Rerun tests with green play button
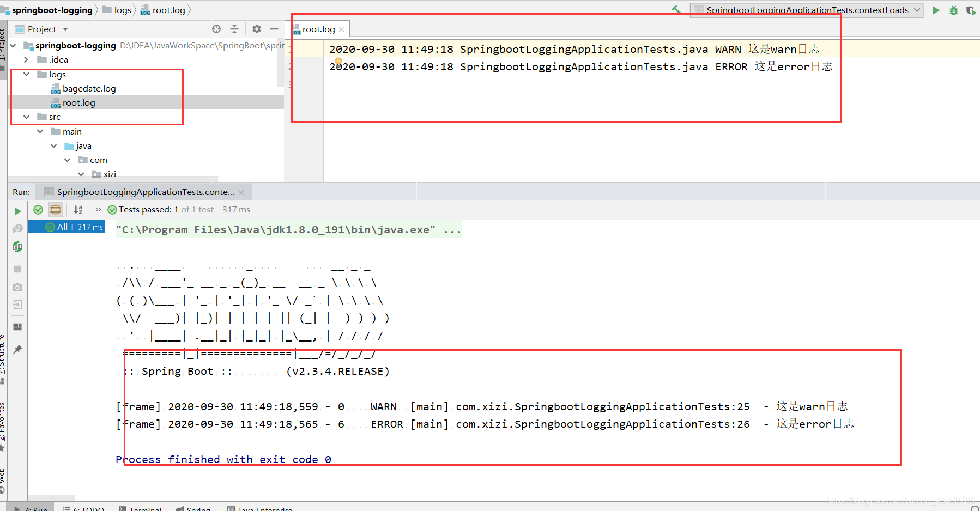 click(x=17, y=211)
